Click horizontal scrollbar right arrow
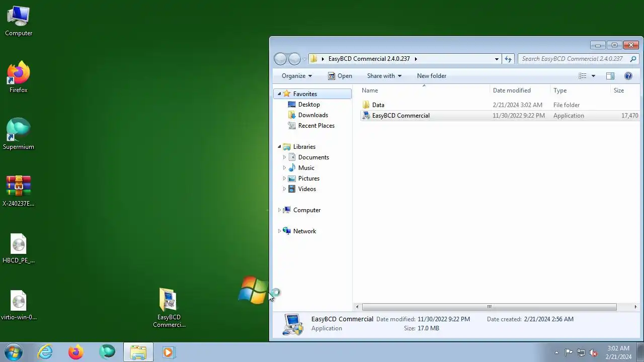644x362 pixels. pos(635,307)
